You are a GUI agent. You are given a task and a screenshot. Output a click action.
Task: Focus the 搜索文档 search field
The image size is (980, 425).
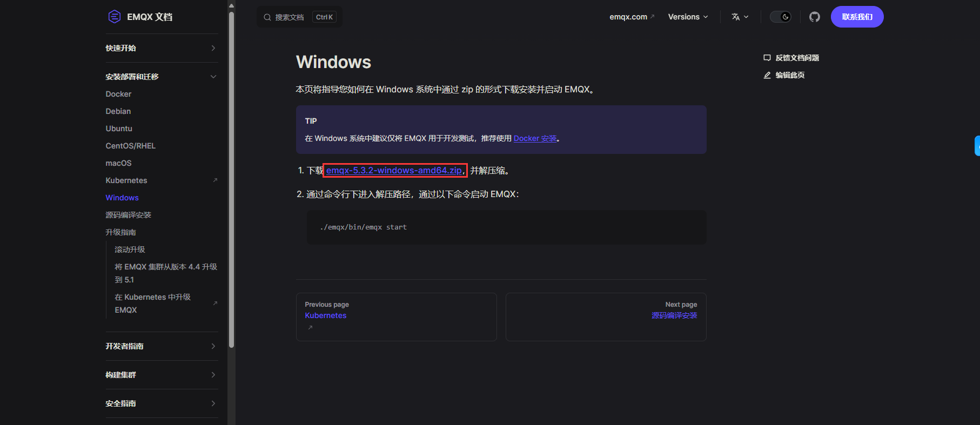(299, 17)
